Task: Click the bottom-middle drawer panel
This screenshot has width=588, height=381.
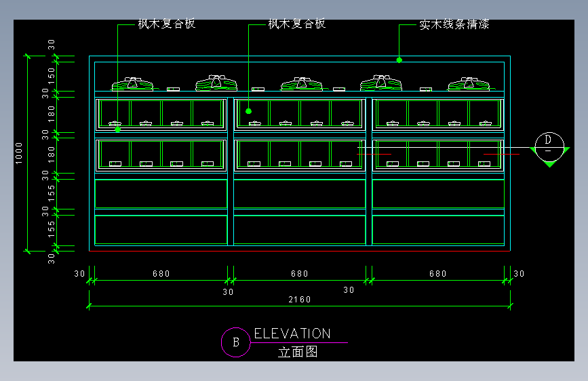Action: [300, 230]
